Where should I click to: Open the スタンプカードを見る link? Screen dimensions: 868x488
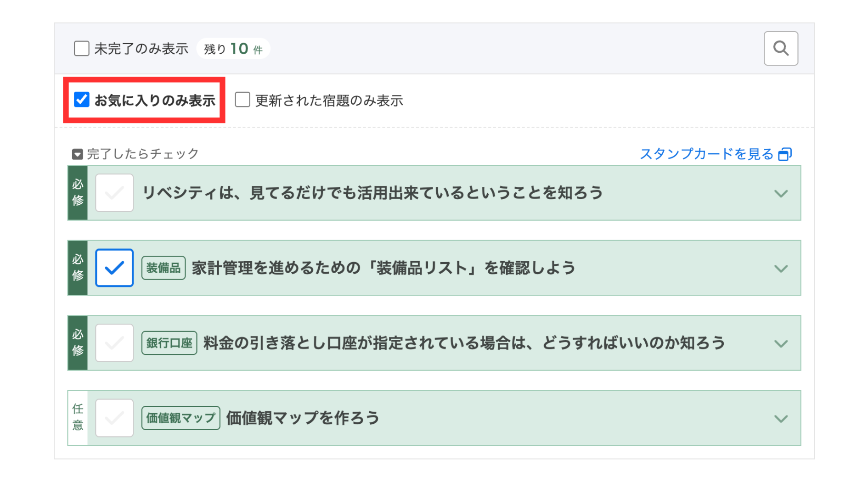(706, 154)
